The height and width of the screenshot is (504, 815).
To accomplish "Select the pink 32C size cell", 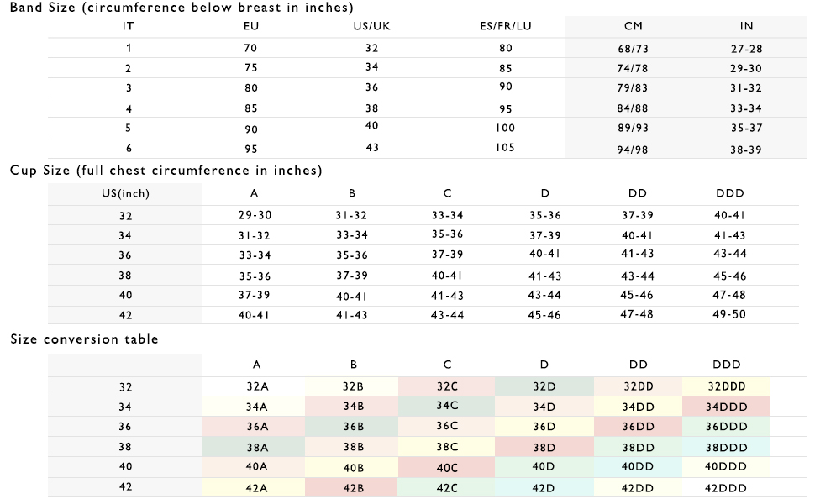I will pyautogui.click(x=447, y=387).
